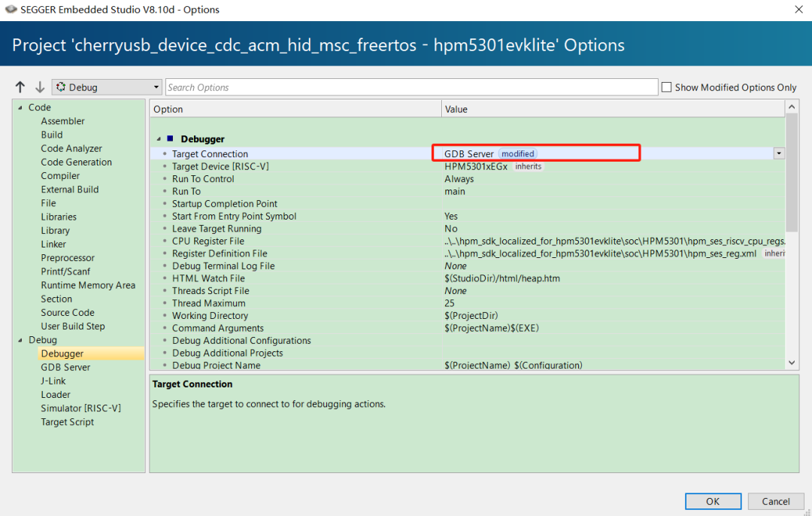This screenshot has height=516, width=812.
Task: Click the 'inherits' badge beside HPM5301xEGx
Action: point(528,166)
